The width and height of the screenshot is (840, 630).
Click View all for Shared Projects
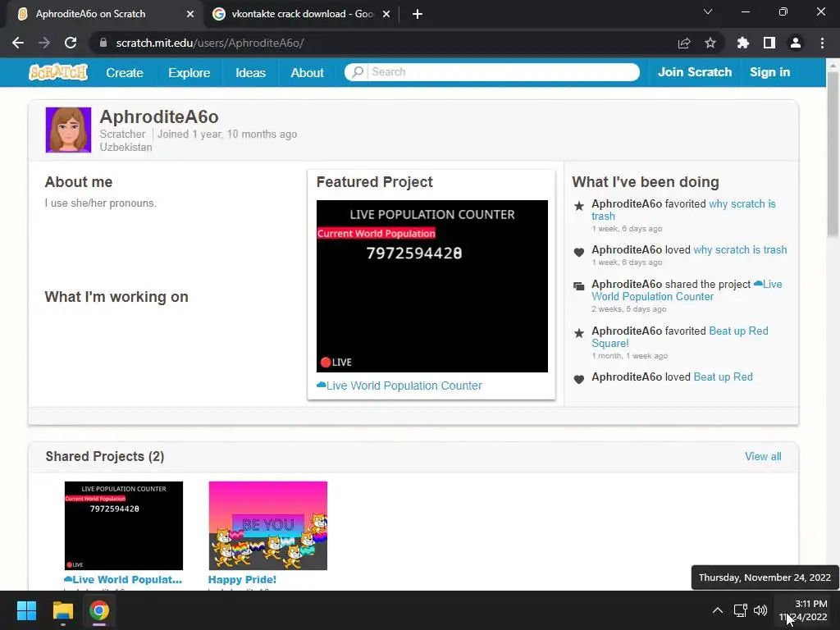point(763,456)
